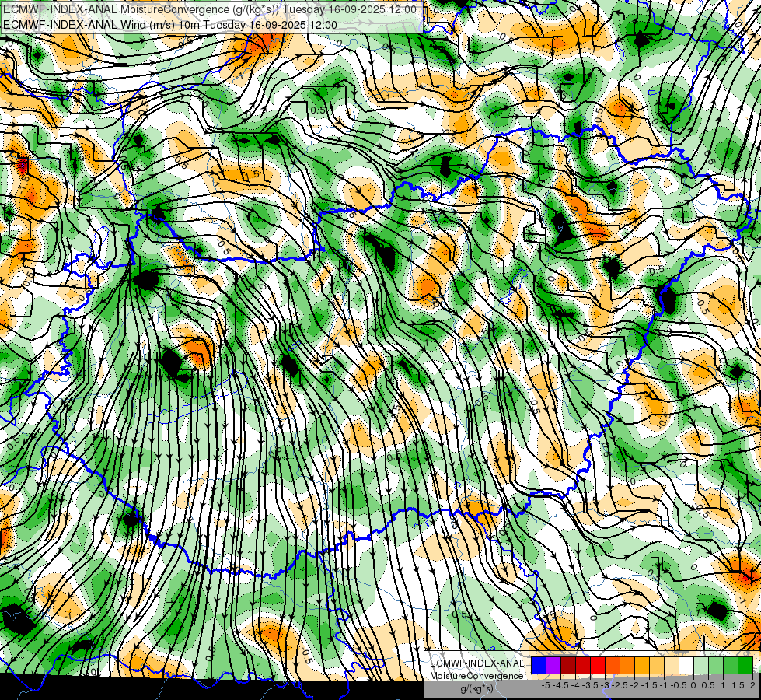Viewport: 761px width, 700px height.
Task: Pick the dark red swatch (-4.5 to -4)
Action: click(568, 665)
